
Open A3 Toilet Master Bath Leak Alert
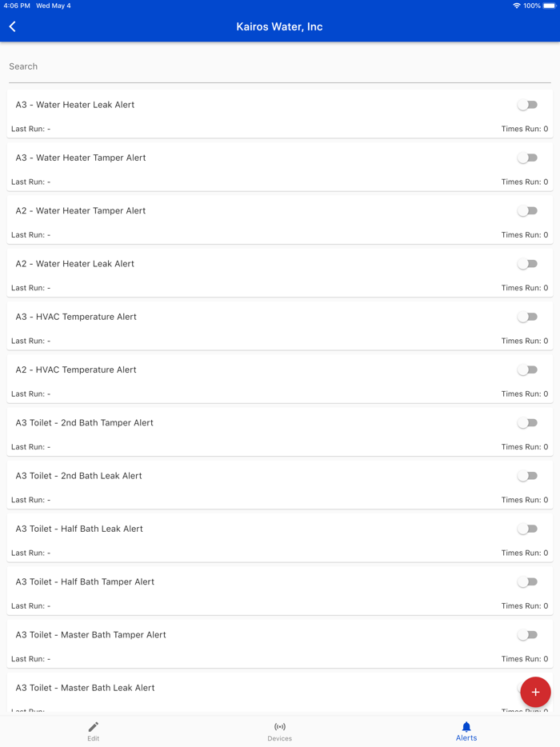click(85, 688)
